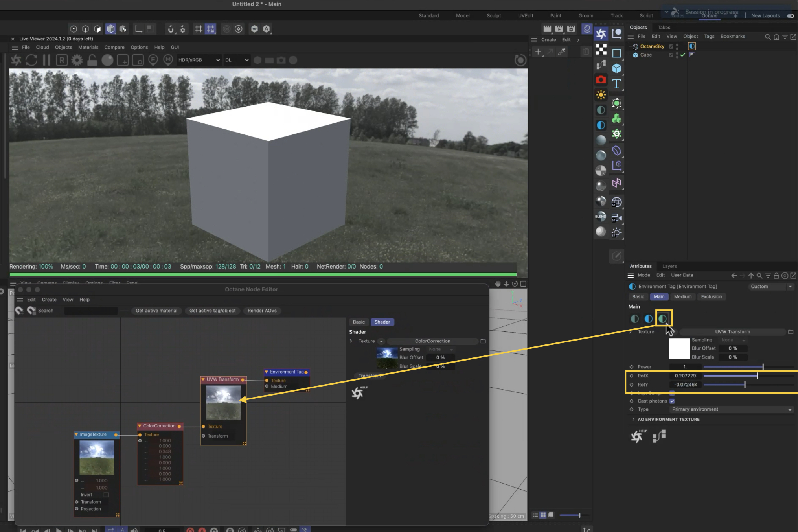This screenshot has height=532, width=798.
Task: Select the OctaneSky object in the Objects list
Action: [652, 46]
